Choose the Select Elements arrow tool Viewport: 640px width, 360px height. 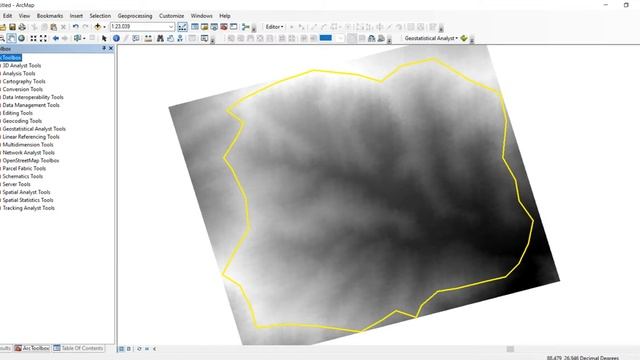(104, 38)
